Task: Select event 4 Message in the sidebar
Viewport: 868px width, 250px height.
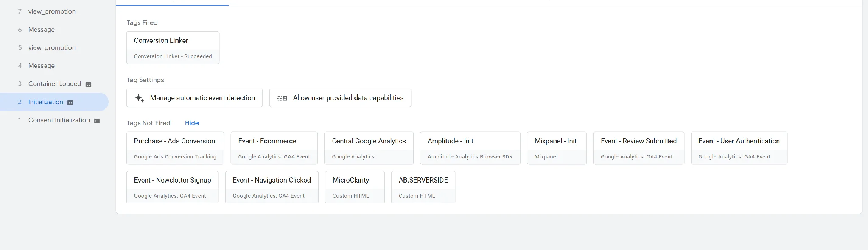Action: click(54, 66)
